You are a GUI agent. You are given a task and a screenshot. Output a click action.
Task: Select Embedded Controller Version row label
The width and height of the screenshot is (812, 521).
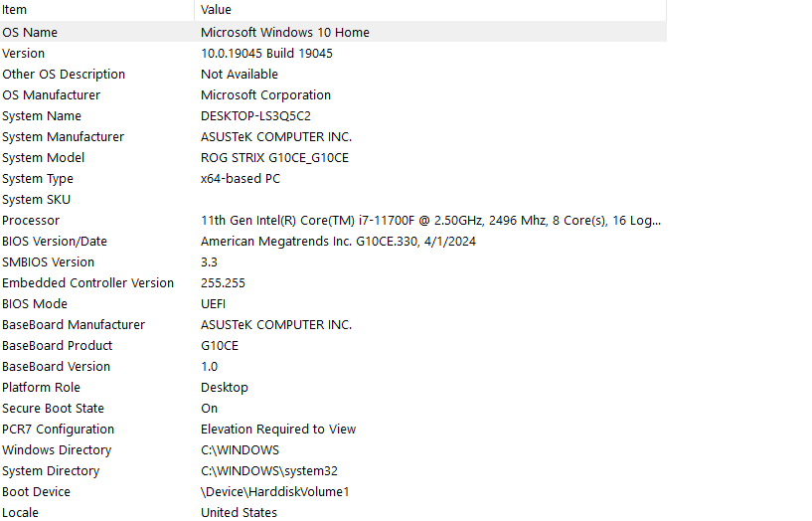tap(87, 282)
